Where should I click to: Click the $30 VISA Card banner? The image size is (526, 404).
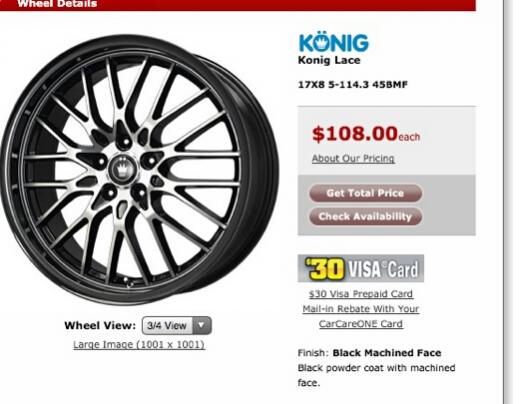tap(361, 268)
